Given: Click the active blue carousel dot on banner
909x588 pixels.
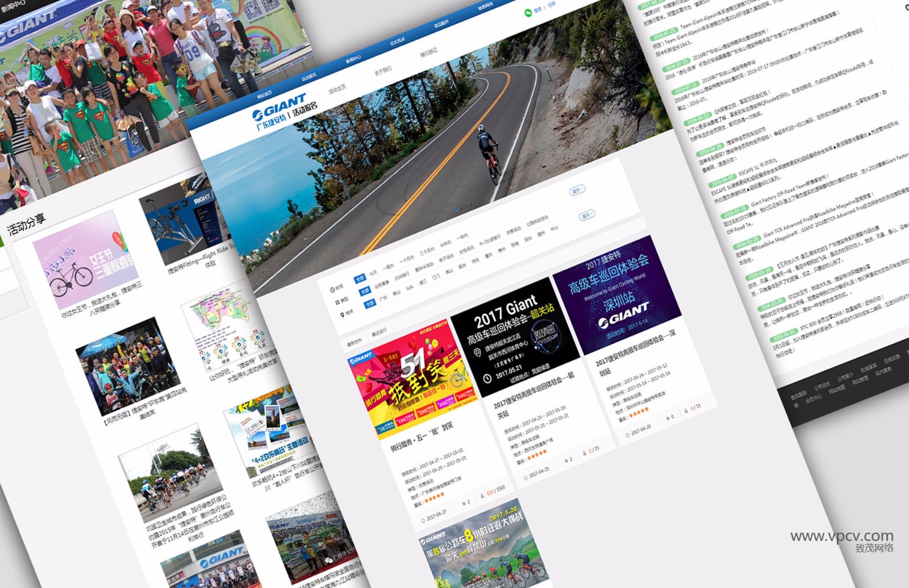Looking at the screenshot, I should [x=457, y=210].
